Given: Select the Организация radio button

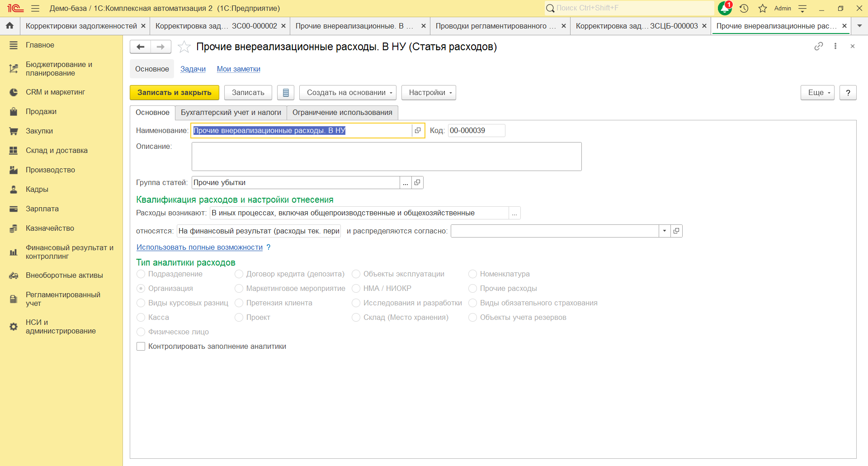Looking at the screenshot, I should tap(141, 288).
